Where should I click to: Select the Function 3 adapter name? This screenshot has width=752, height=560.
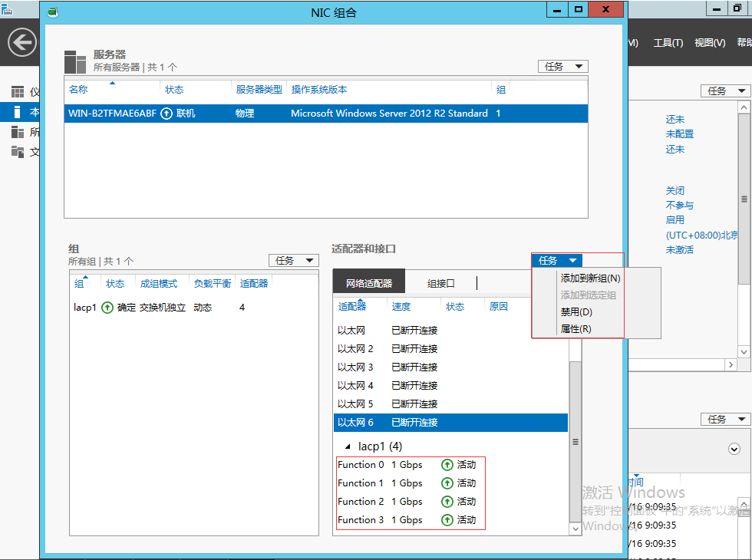point(361,520)
